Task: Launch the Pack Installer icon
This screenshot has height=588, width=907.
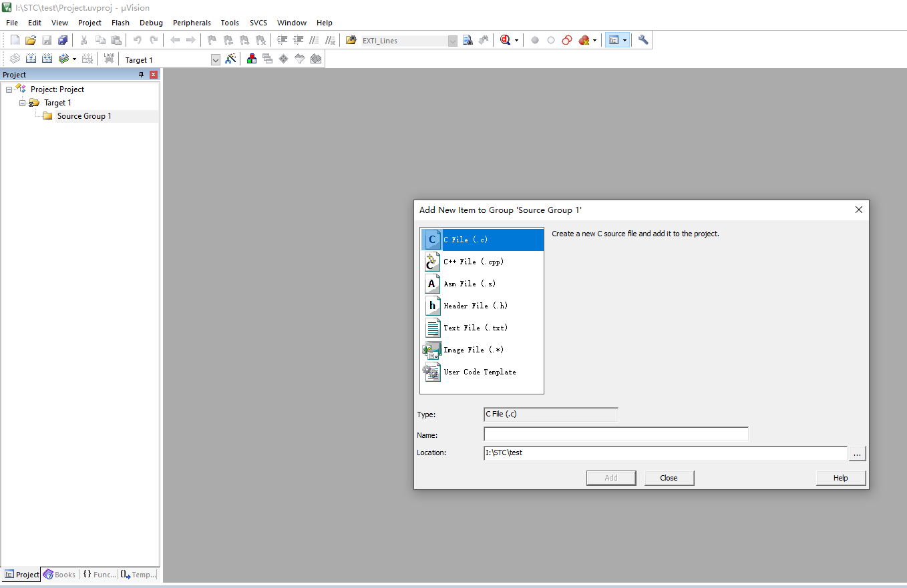Action: (316, 59)
